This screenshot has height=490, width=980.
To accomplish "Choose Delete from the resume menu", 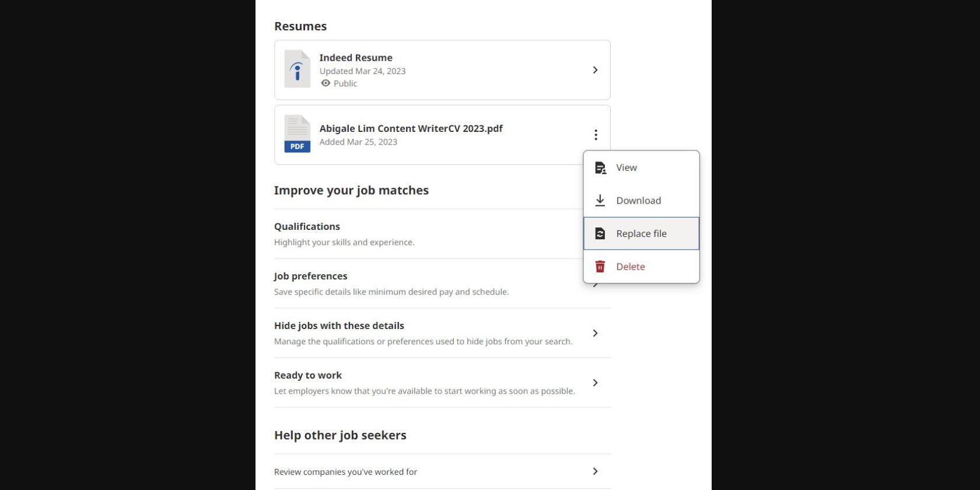I will click(631, 267).
